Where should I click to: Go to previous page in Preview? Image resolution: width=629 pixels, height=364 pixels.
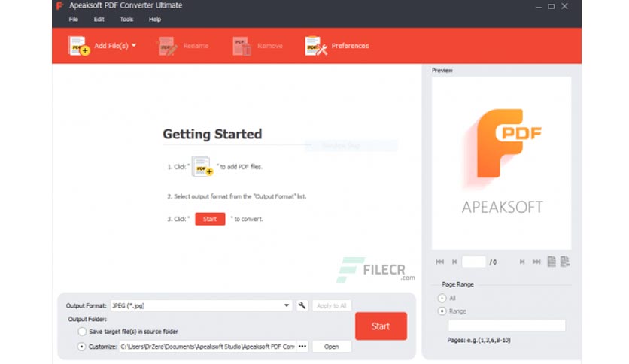point(454,262)
